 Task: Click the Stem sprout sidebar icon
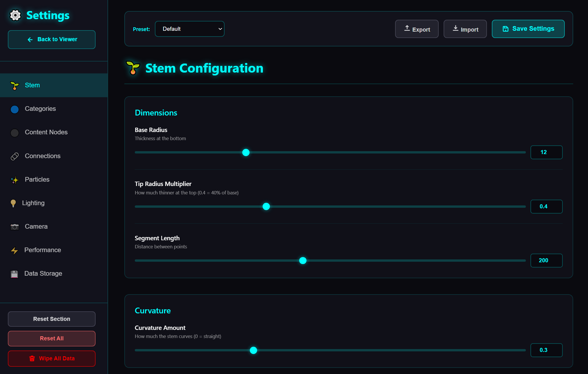(x=15, y=86)
